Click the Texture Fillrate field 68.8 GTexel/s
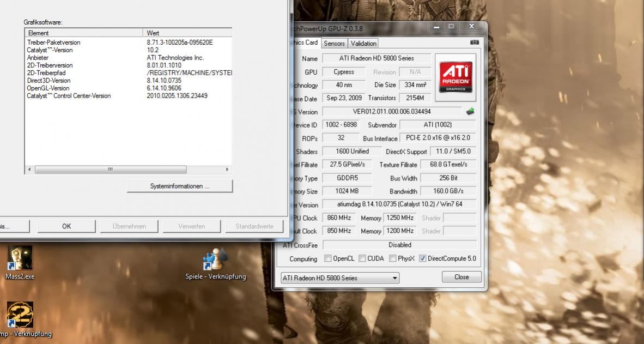The width and height of the screenshot is (644, 344). (x=448, y=165)
